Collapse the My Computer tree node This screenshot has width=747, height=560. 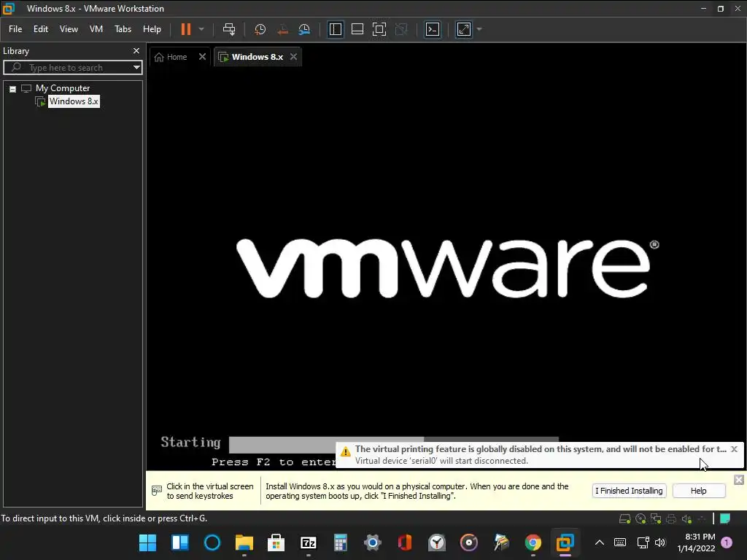coord(13,88)
